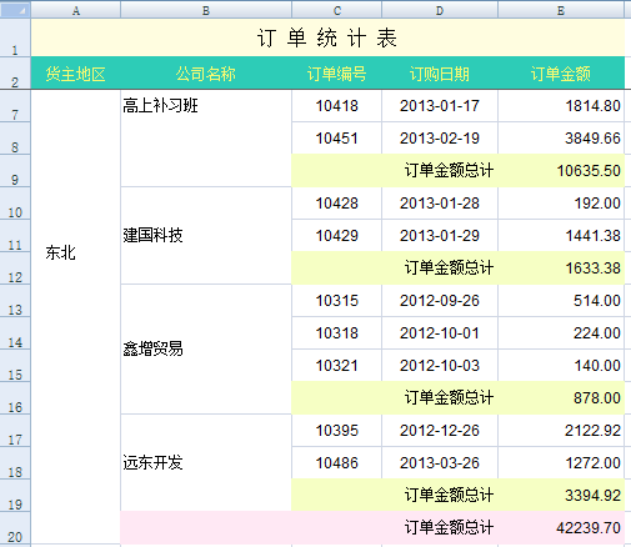
Task: Select the 东北 region cell
Action: [76, 317]
